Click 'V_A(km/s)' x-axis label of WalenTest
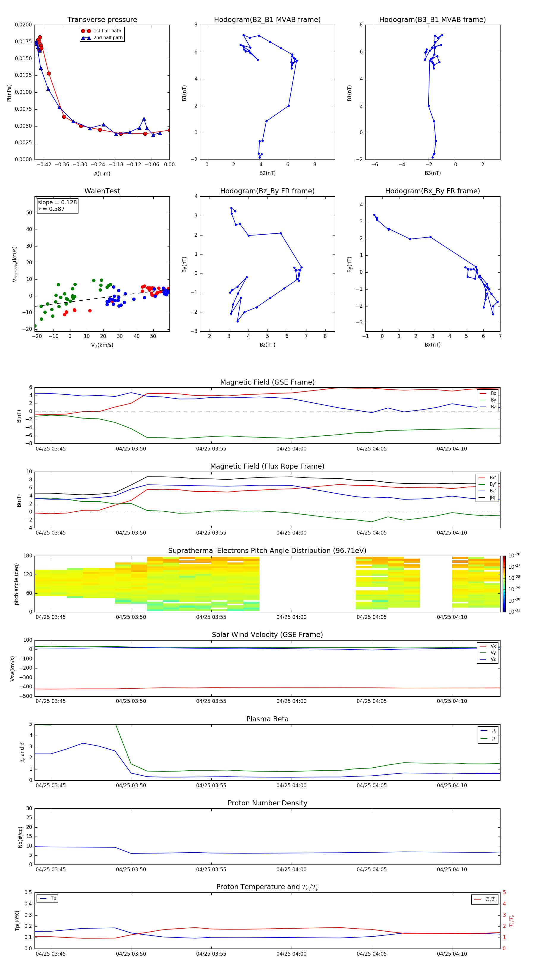535x980 pixels. 102,345
